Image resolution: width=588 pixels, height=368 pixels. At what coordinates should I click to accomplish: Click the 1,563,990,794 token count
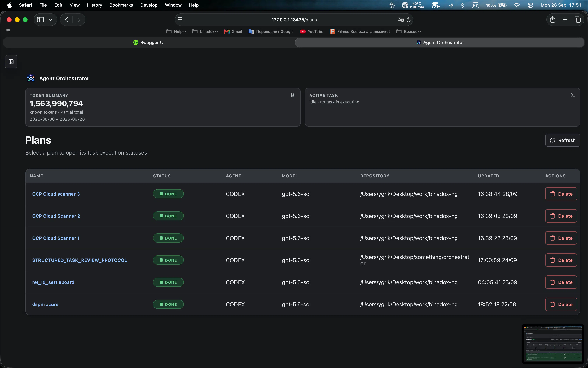coord(56,103)
